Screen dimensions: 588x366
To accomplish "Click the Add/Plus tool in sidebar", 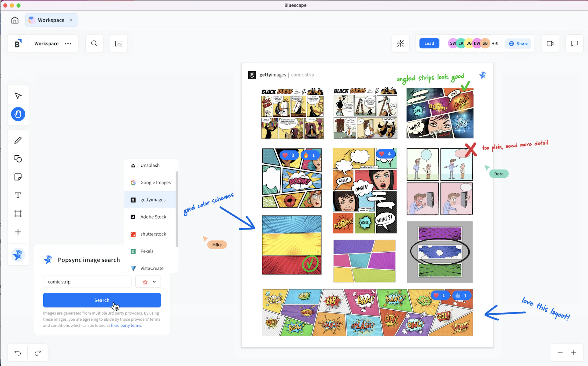I will pyautogui.click(x=18, y=231).
